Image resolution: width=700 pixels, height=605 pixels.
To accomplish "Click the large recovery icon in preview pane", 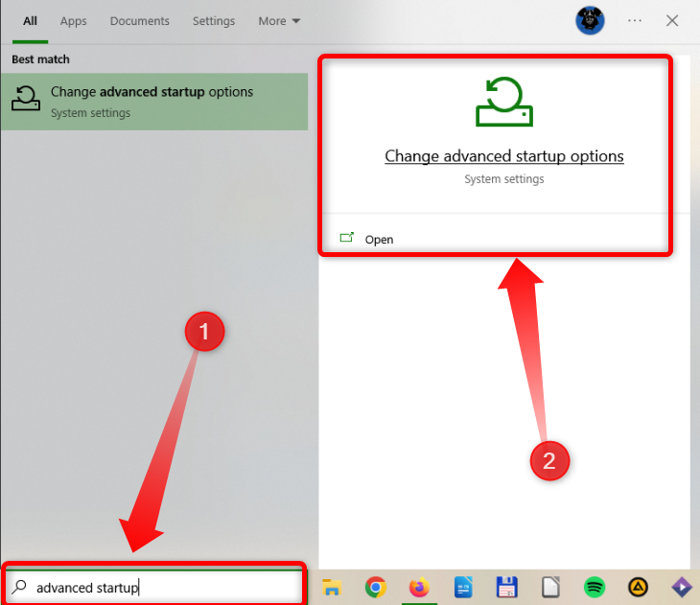I will pos(503,103).
